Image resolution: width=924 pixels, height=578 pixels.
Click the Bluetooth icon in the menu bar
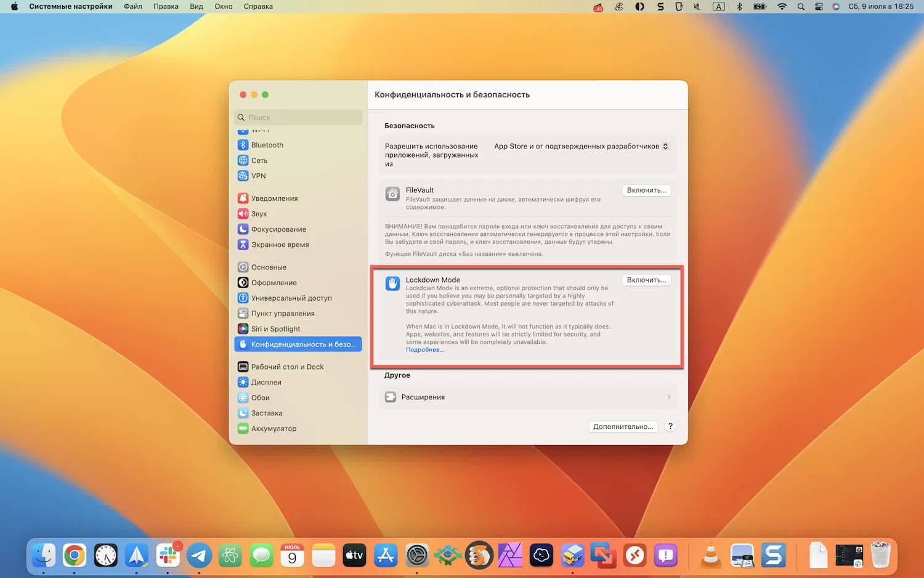point(740,7)
